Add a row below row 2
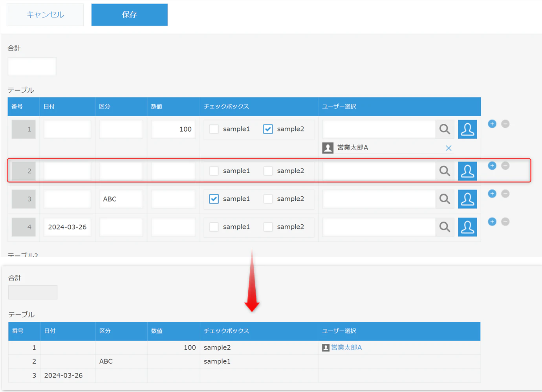 pyautogui.click(x=492, y=166)
